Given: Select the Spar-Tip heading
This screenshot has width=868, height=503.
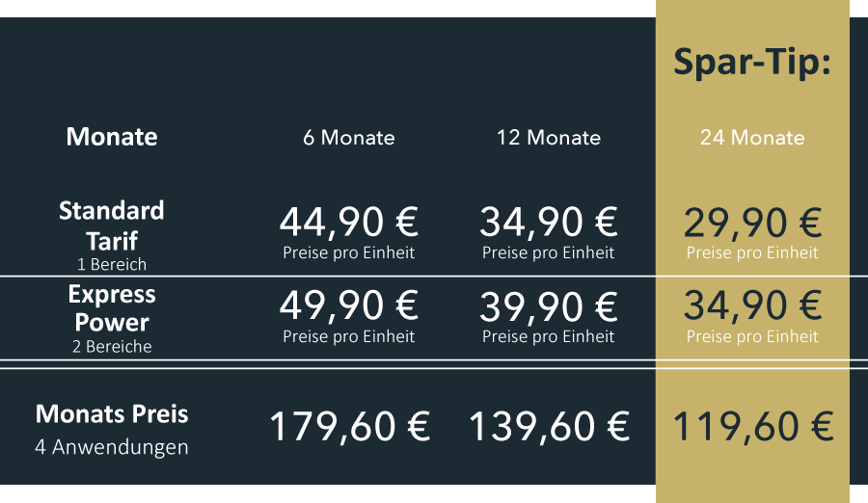Looking at the screenshot, I should (752, 63).
